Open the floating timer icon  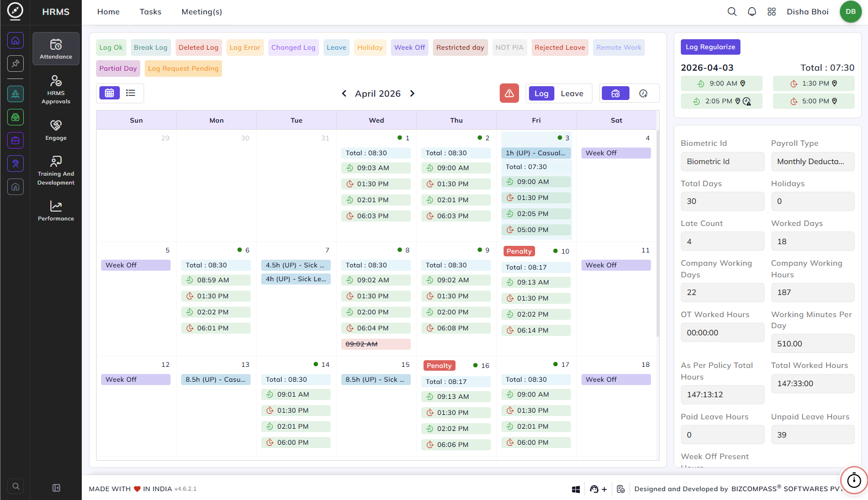pos(854,480)
